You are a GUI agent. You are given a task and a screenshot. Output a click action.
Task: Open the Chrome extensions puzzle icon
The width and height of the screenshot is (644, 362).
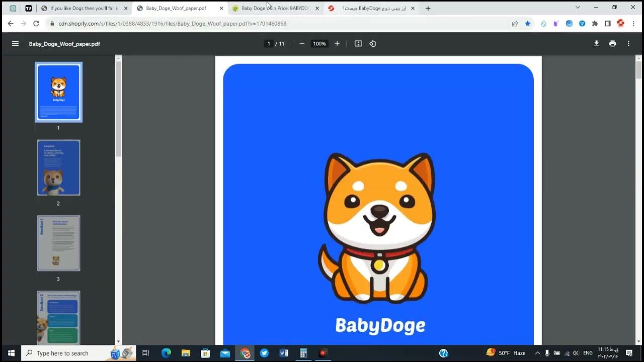pos(595,24)
